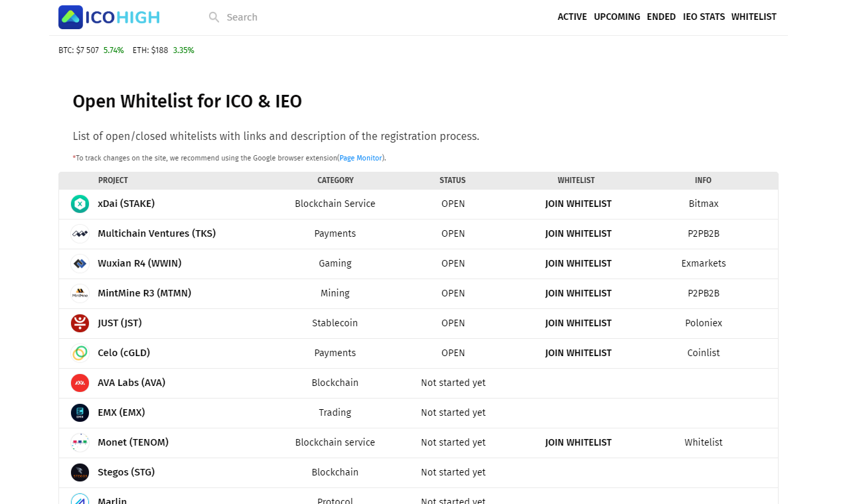Click the Wuxian R4 project icon

[x=80, y=264]
